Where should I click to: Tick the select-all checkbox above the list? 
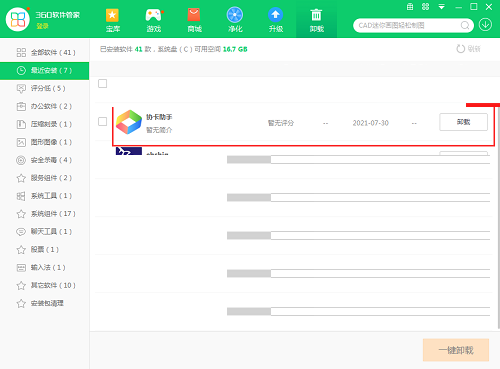coord(103,83)
